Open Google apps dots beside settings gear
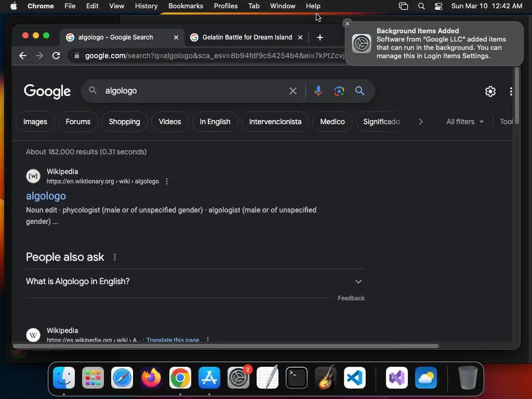The width and height of the screenshot is (532, 399). 511,91
